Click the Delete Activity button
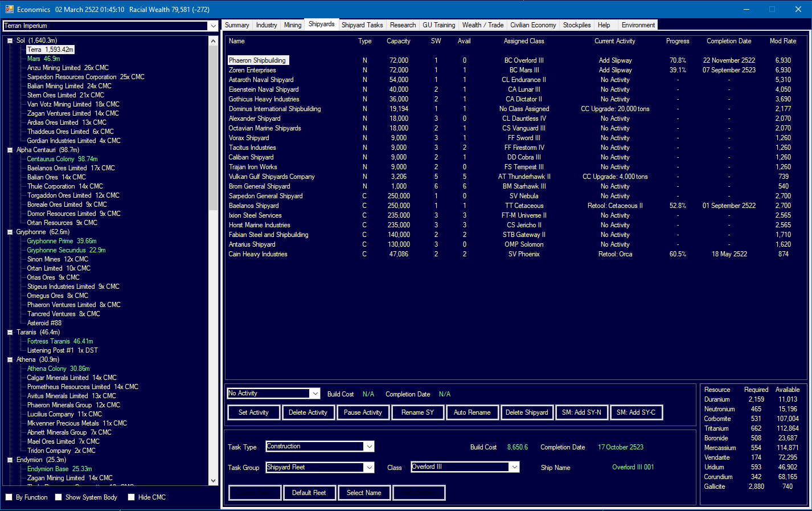Image resolution: width=812 pixels, height=511 pixels. (308, 412)
